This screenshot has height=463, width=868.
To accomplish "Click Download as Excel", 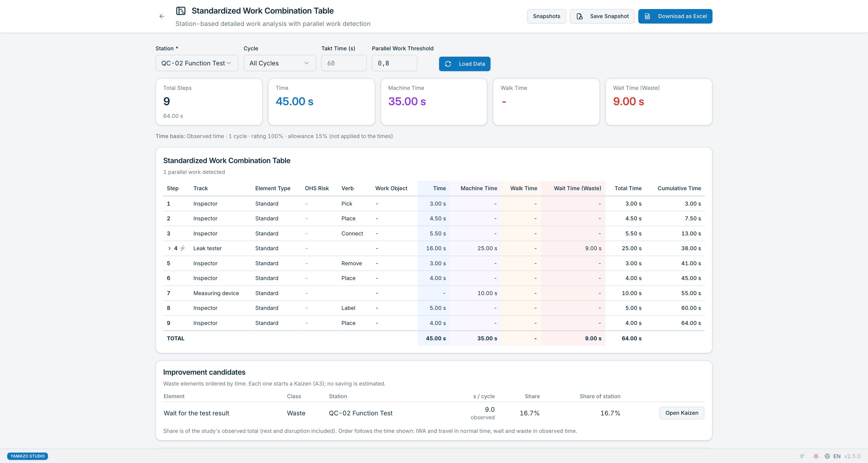I will point(675,16).
